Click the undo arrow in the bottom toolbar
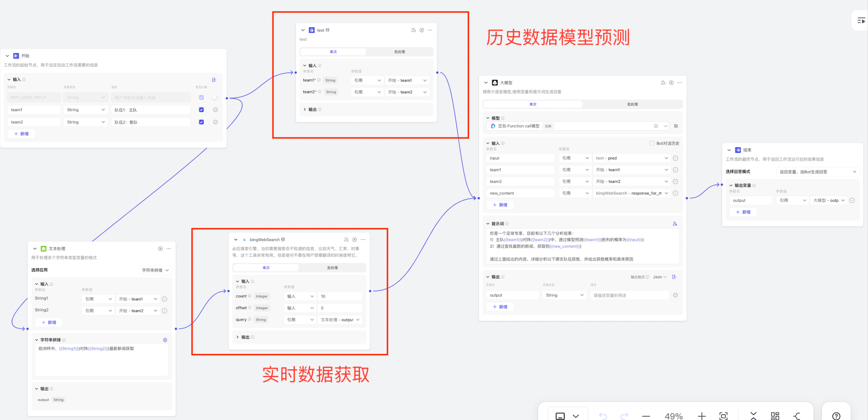Viewport: 868px width, 420px height. click(x=603, y=416)
